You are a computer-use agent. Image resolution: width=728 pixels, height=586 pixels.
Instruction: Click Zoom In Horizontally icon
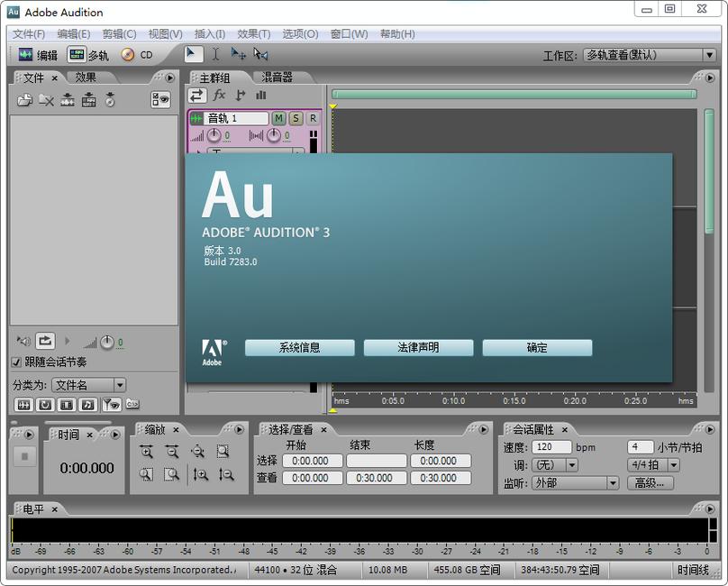tap(147, 452)
